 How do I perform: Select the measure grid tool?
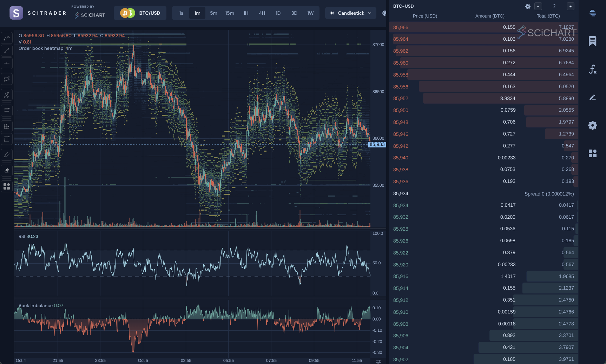coord(7,126)
